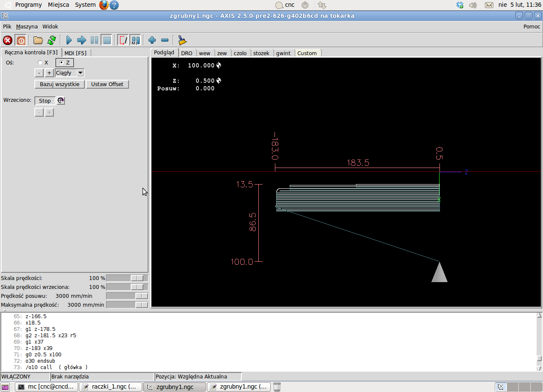Click the G-code listing scrollbar
The height and width of the screenshot is (392, 543).
click(539, 342)
